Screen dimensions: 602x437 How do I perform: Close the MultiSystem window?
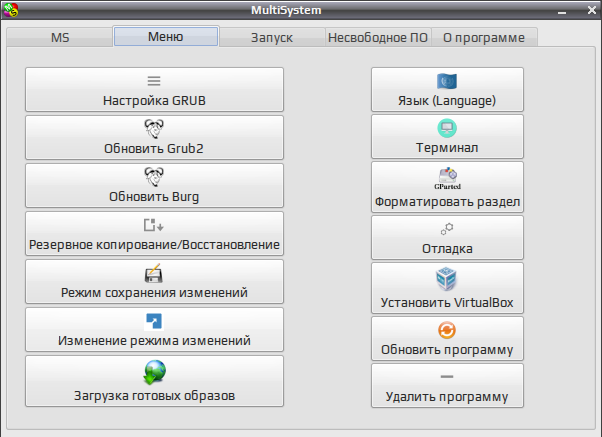click(x=592, y=10)
